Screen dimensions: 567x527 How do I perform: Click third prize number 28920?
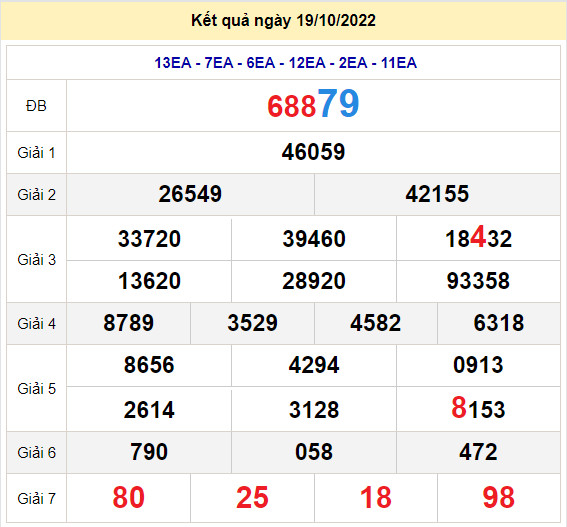(x=314, y=281)
